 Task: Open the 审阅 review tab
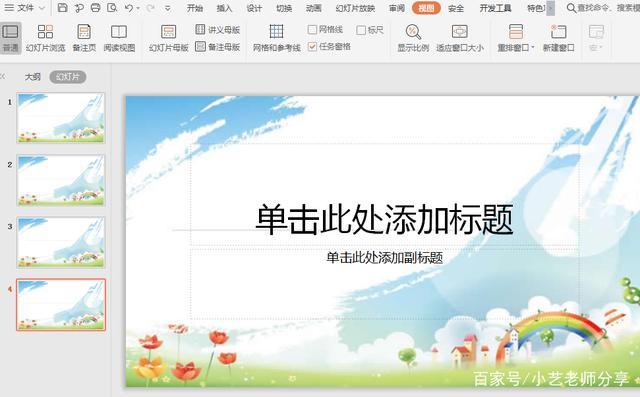point(397,8)
